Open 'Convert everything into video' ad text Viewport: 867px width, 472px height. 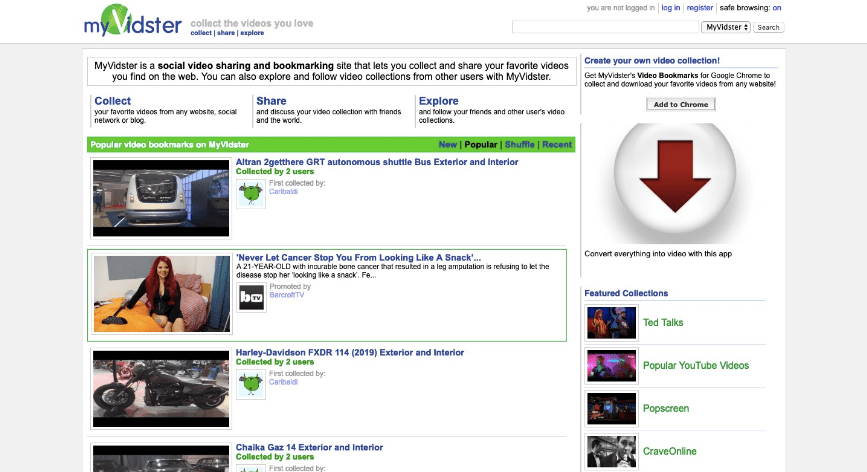click(658, 254)
